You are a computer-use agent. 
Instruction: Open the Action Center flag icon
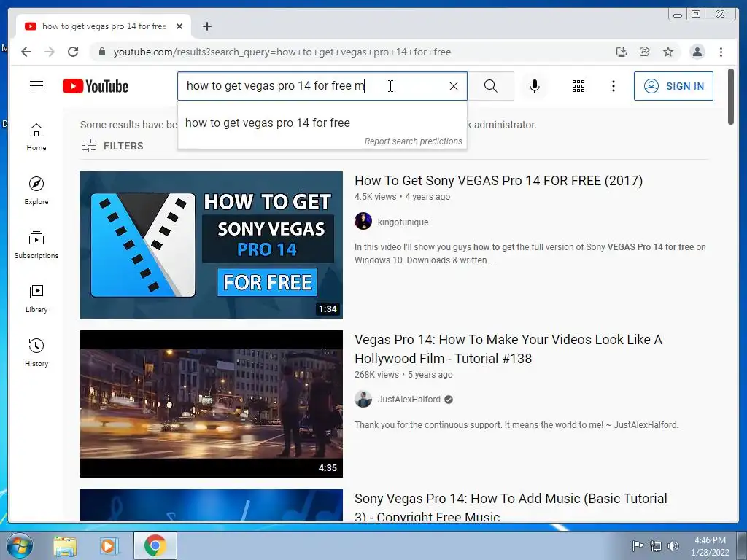638,545
